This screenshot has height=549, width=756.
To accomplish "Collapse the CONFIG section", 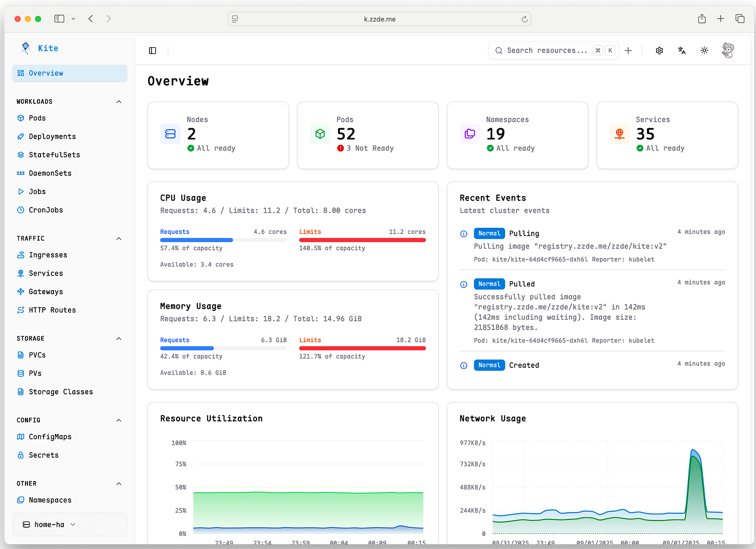I will click(x=119, y=420).
